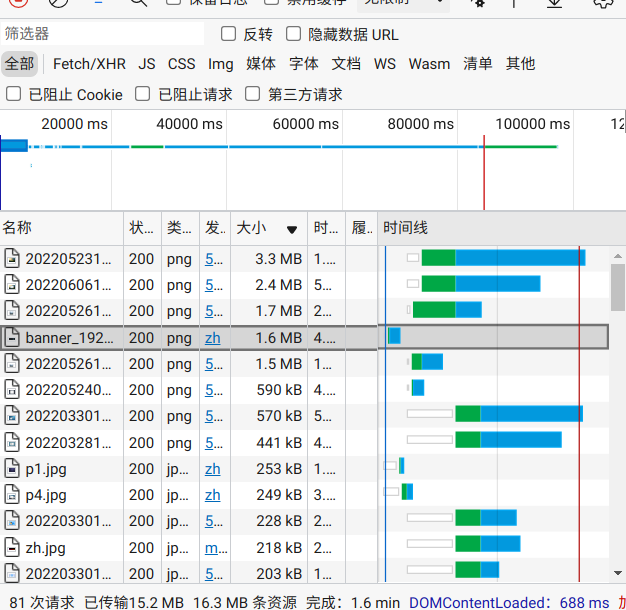Viewport: 626px width, 610px height.
Task: Click the 筛选器 filter input field
Action: pyautogui.click(x=100, y=34)
